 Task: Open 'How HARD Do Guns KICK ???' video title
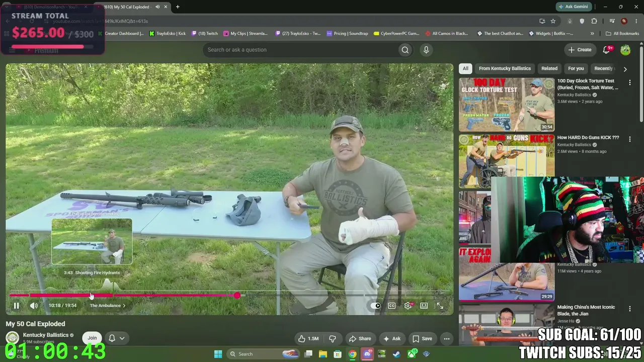pos(588,137)
